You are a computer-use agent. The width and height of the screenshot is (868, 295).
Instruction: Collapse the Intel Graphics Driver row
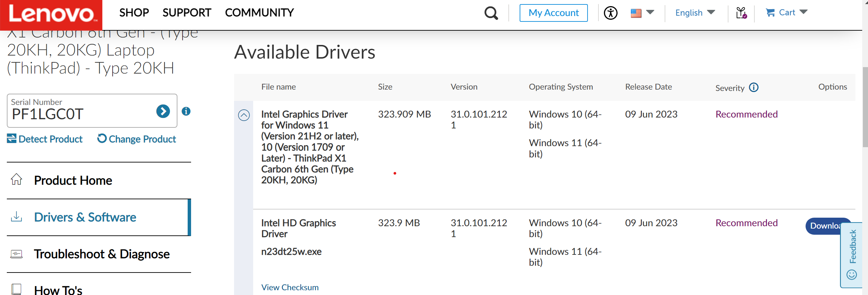pyautogui.click(x=244, y=115)
